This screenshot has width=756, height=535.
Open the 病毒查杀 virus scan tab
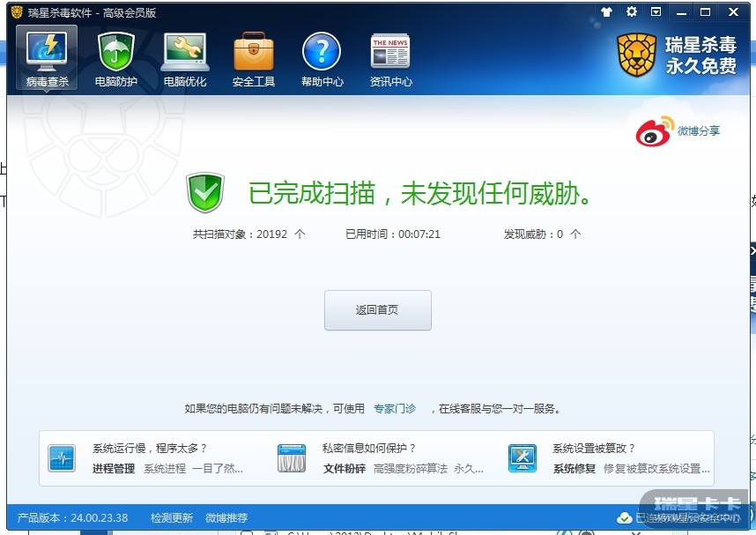tap(47, 59)
